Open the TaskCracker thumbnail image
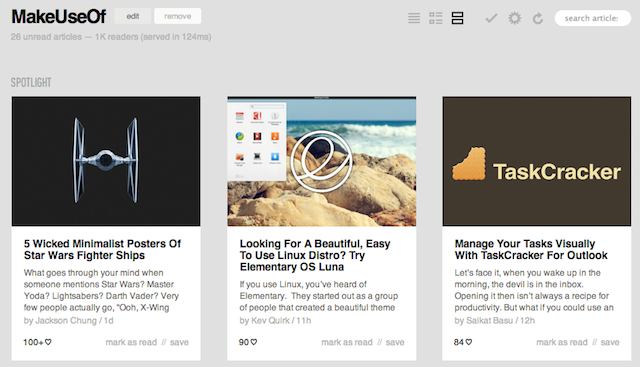Image resolution: width=640 pixels, height=367 pixels. [537, 161]
